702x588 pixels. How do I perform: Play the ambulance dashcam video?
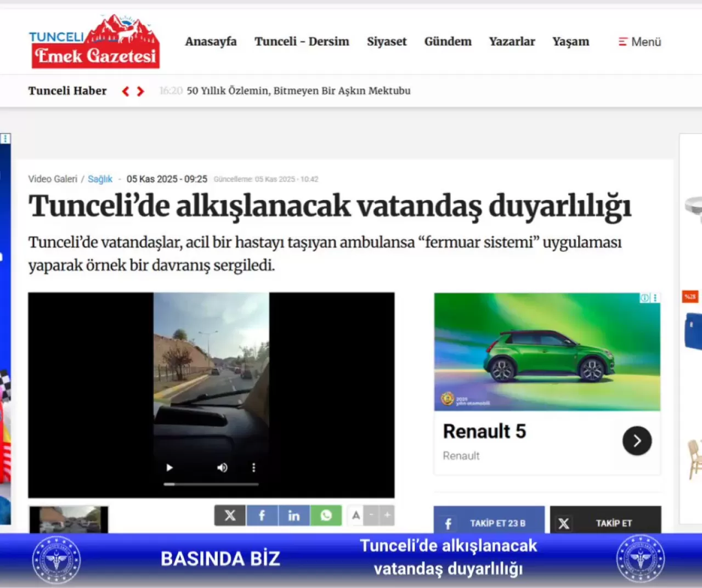tap(169, 467)
